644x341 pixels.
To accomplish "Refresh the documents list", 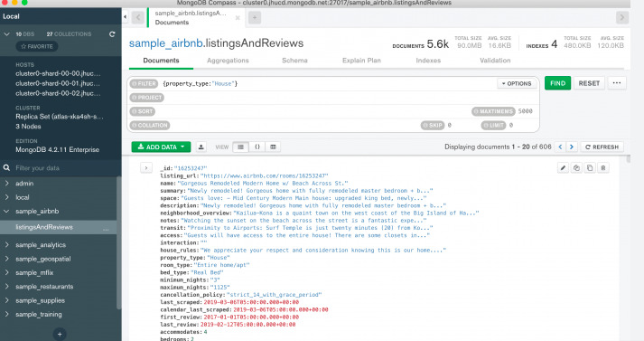I will pyautogui.click(x=602, y=147).
